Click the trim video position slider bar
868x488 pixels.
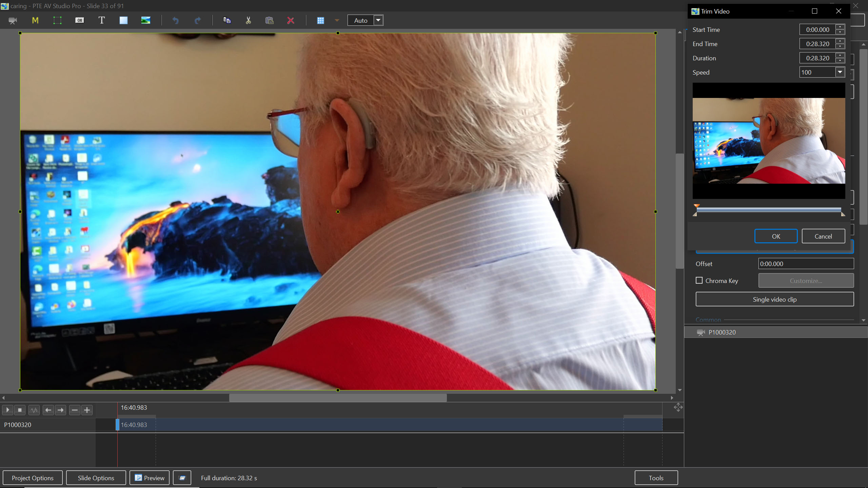769,210
